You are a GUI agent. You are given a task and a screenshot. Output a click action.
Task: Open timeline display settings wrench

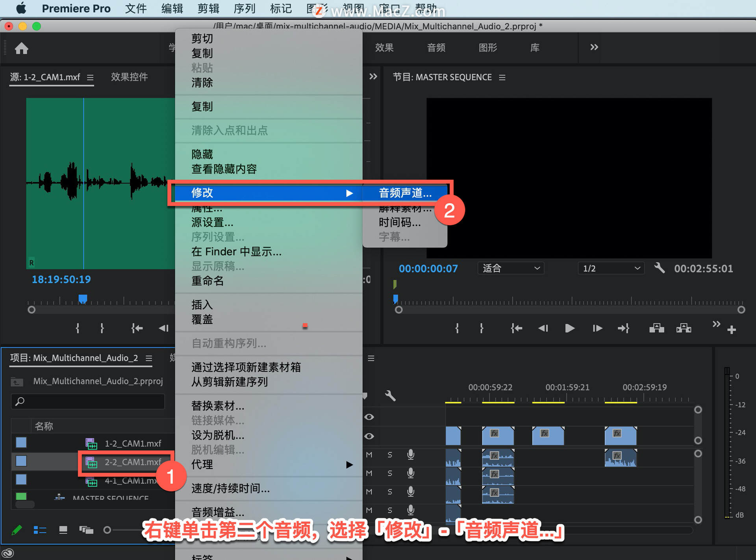(x=390, y=395)
